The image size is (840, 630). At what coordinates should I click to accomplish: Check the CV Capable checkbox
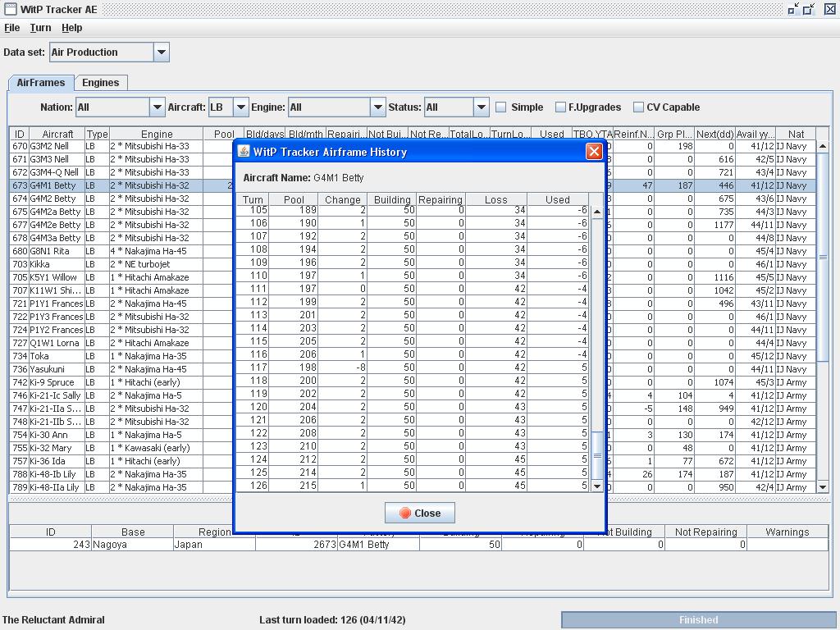[638, 107]
